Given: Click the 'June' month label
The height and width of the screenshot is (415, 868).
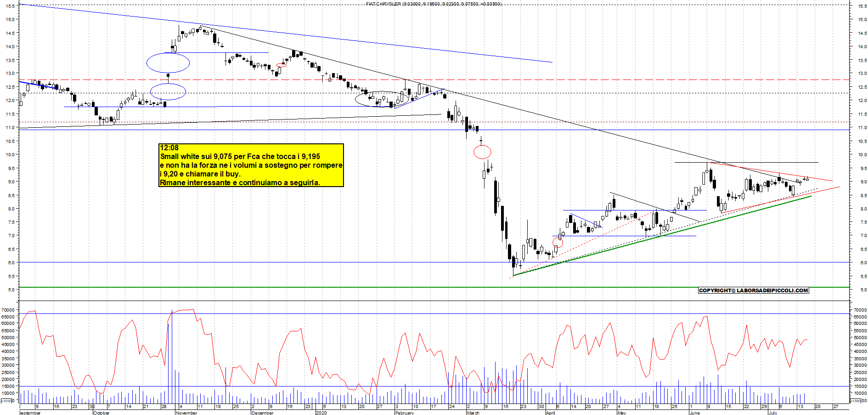Looking at the screenshot, I should (x=695, y=413).
